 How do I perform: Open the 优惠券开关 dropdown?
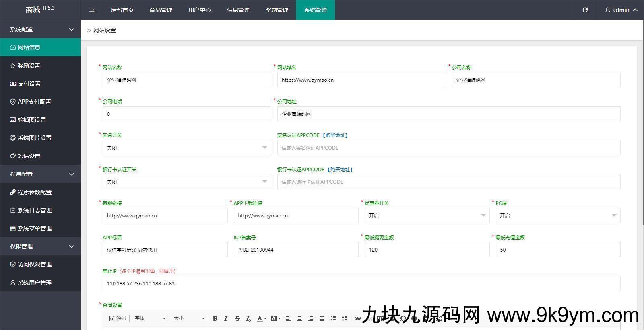(427, 215)
